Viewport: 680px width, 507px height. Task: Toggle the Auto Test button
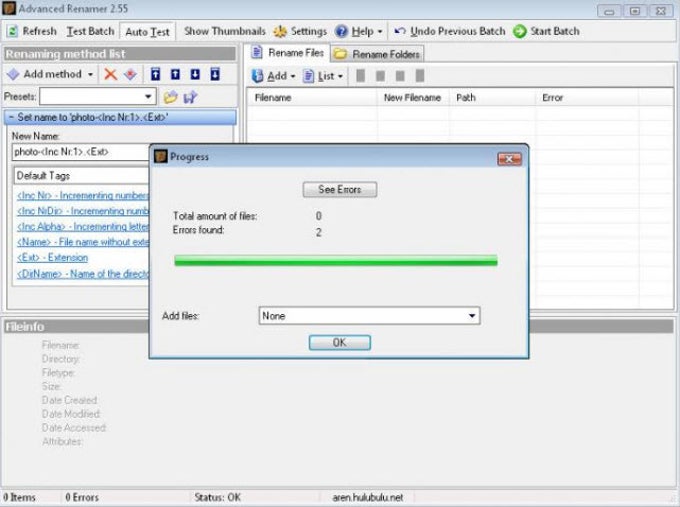tap(147, 32)
